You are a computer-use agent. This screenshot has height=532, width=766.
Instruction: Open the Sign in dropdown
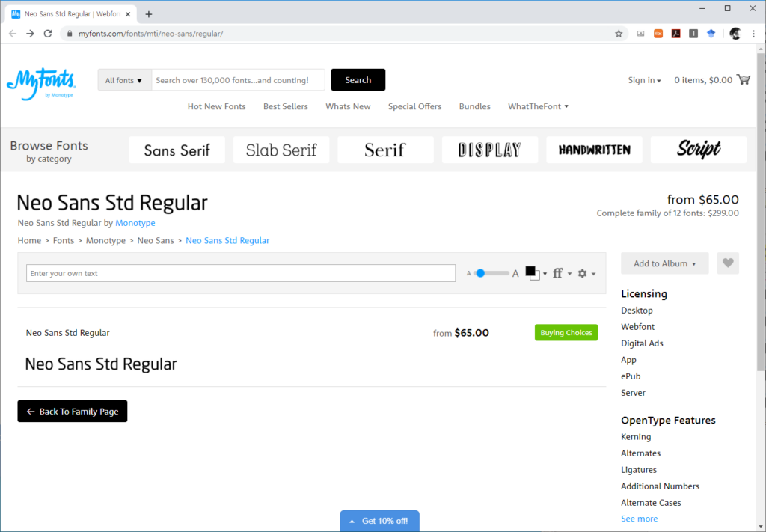644,80
